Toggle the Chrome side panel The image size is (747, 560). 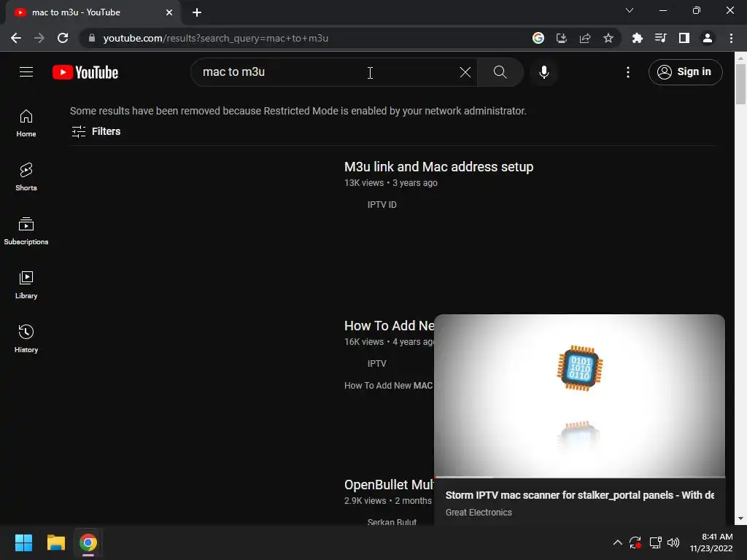[x=684, y=38]
